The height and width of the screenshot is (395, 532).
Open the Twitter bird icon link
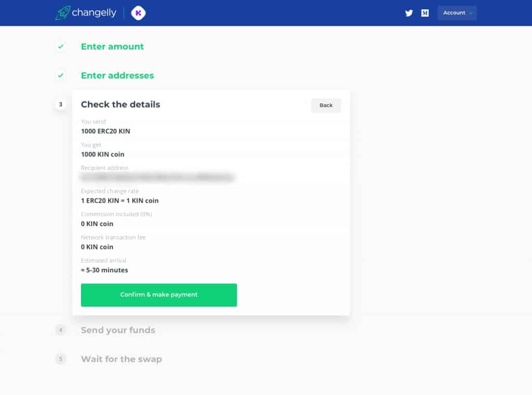(x=409, y=13)
